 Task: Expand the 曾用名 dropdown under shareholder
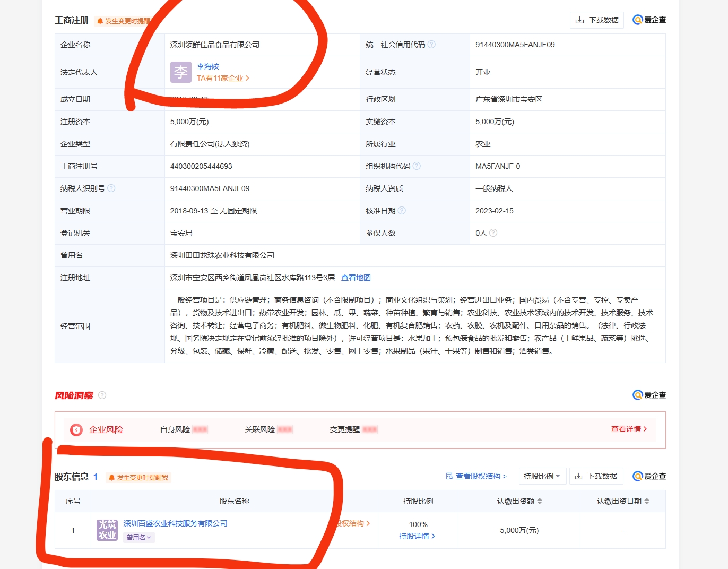139,538
